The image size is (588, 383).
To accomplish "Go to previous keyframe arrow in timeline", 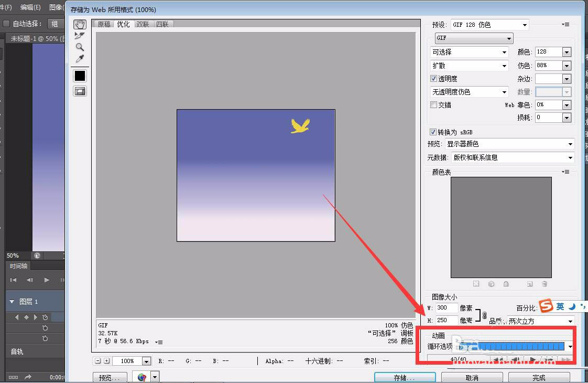I will click(16, 317).
